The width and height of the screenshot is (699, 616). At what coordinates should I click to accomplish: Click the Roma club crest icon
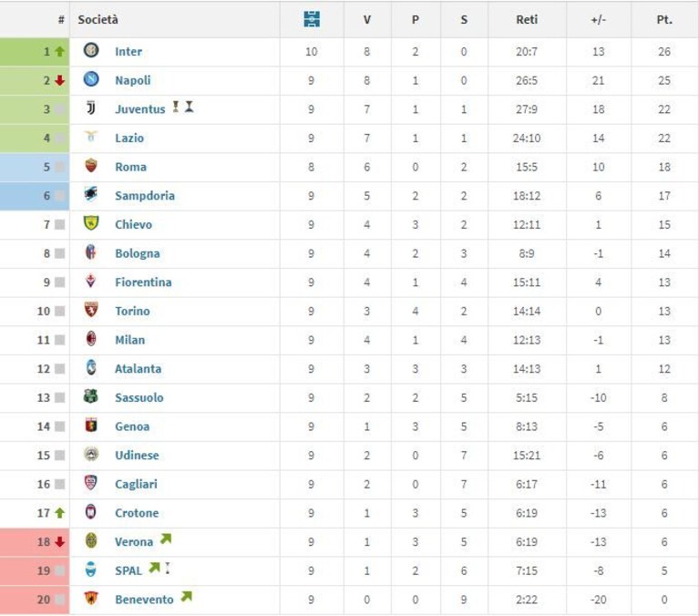point(91,165)
